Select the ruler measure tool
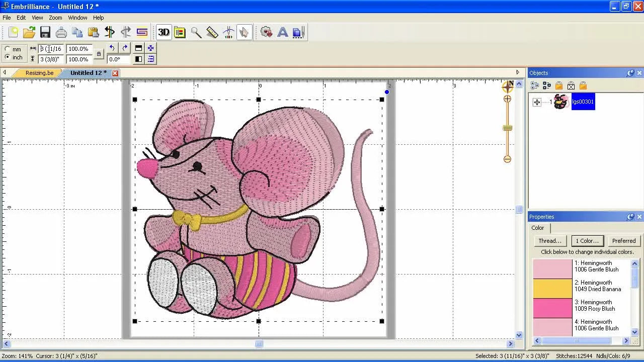 [x=212, y=33]
